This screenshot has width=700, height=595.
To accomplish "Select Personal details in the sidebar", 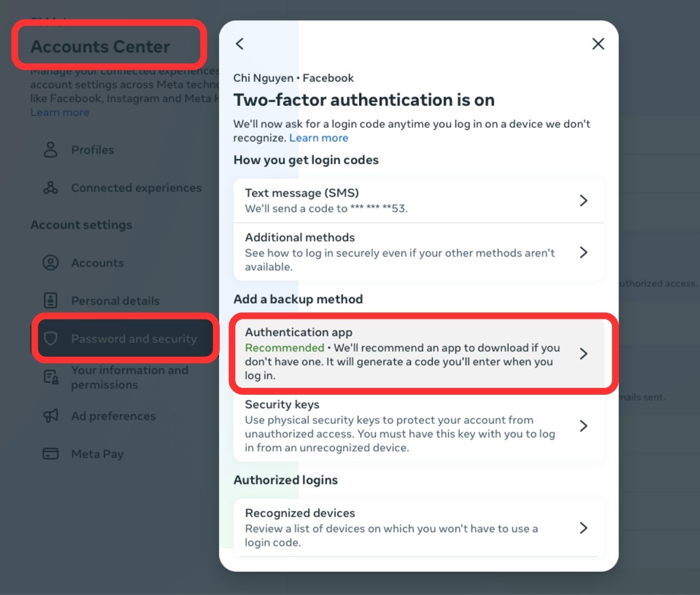I will coord(115,301).
